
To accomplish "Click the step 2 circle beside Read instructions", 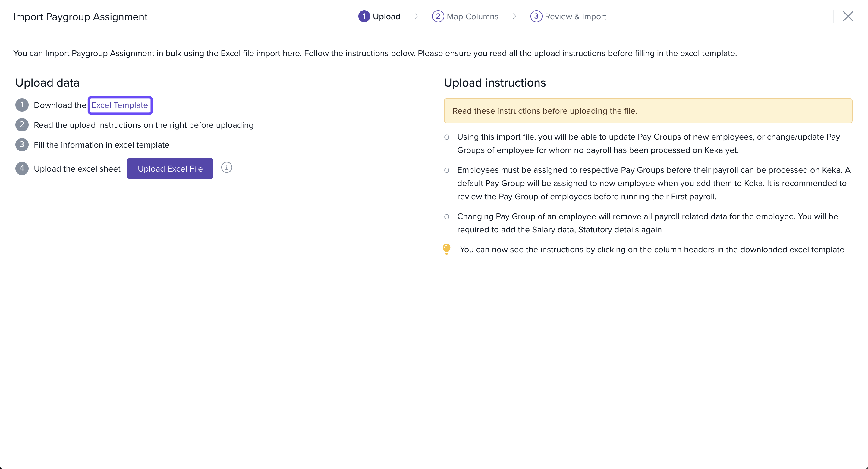I will [22, 125].
